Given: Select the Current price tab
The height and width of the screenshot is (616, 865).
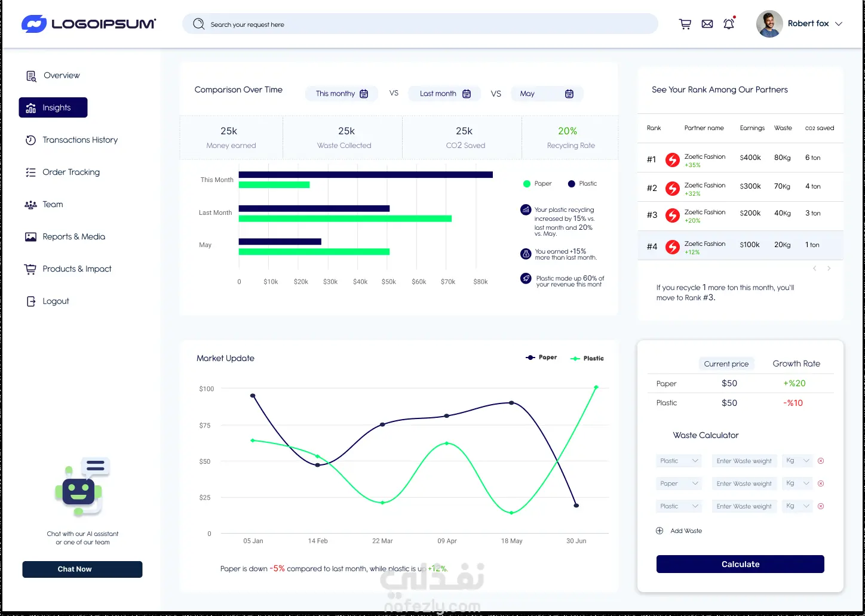Looking at the screenshot, I should (726, 364).
